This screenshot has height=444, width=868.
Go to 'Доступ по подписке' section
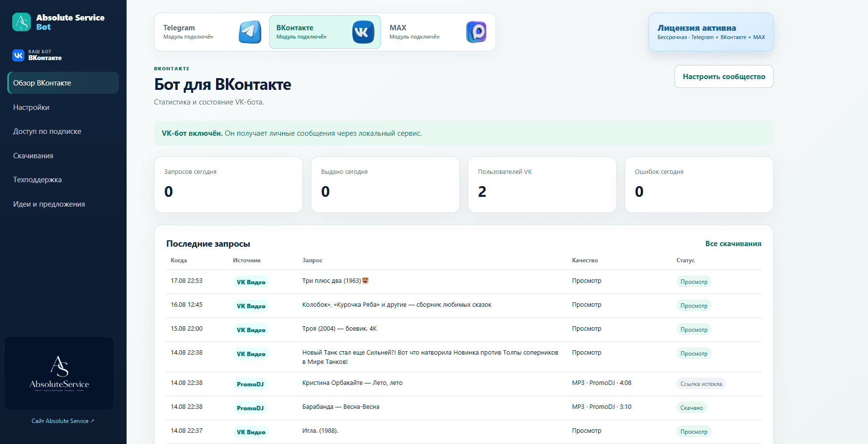tap(63, 131)
